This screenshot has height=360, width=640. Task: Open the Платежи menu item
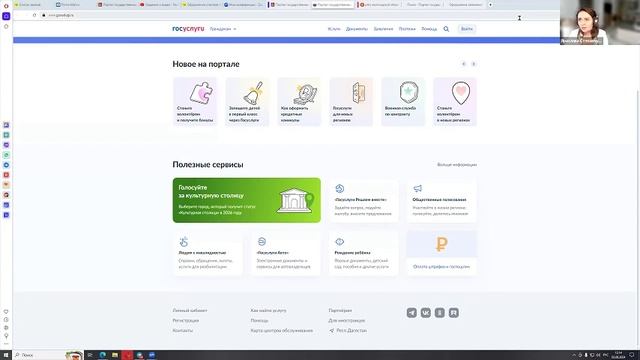(407, 29)
